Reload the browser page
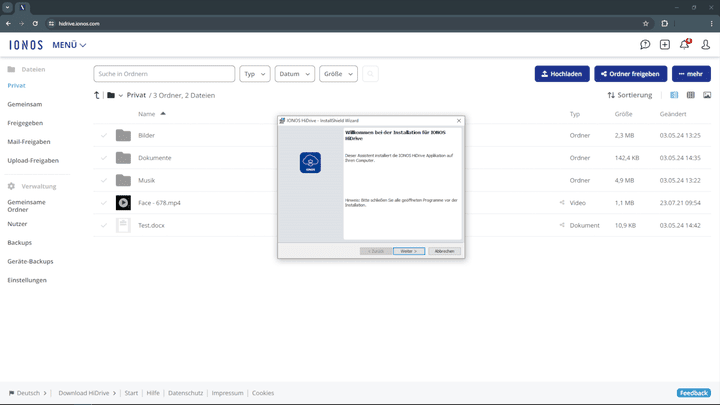The width and height of the screenshot is (720, 405). (35, 23)
